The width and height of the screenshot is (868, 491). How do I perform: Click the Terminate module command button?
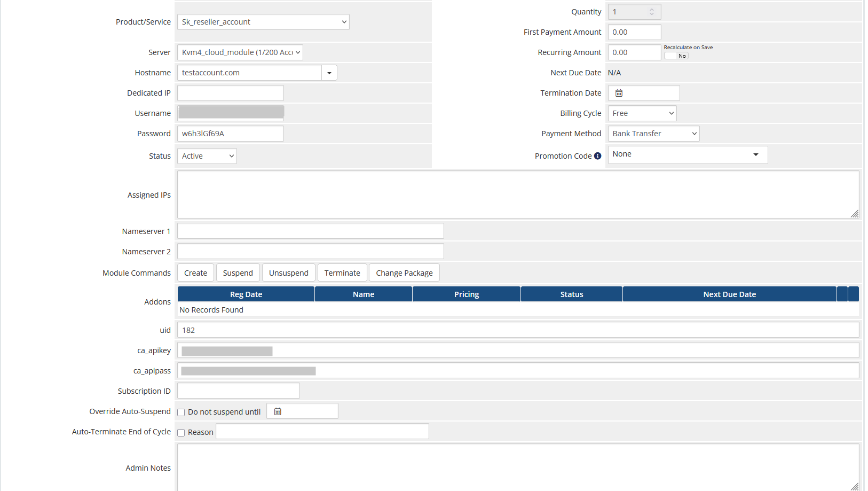(x=342, y=273)
